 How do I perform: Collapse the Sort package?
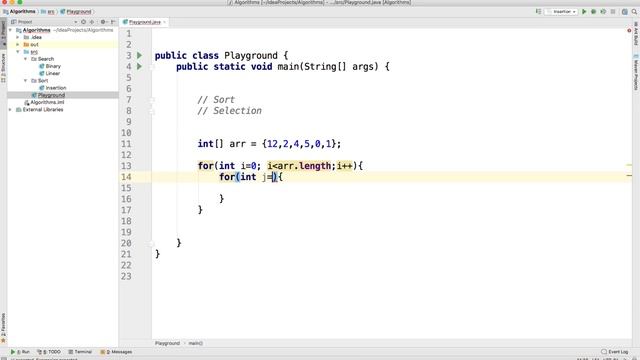click(x=26, y=81)
